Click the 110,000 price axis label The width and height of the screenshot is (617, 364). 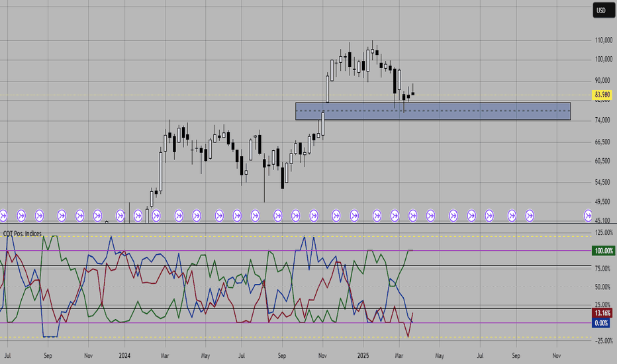point(604,40)
